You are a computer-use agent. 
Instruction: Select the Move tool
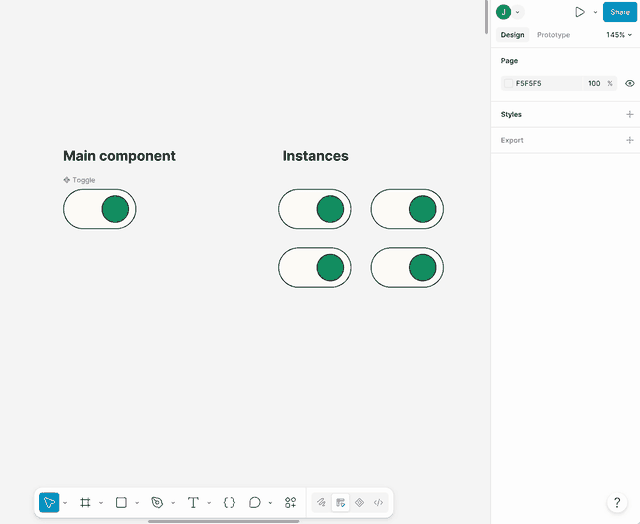(49, 502)
